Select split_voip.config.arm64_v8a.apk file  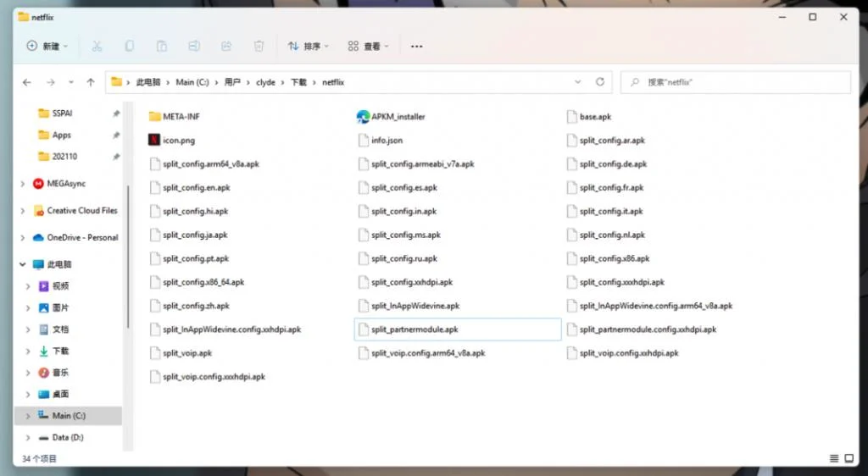tap(422, 353)
